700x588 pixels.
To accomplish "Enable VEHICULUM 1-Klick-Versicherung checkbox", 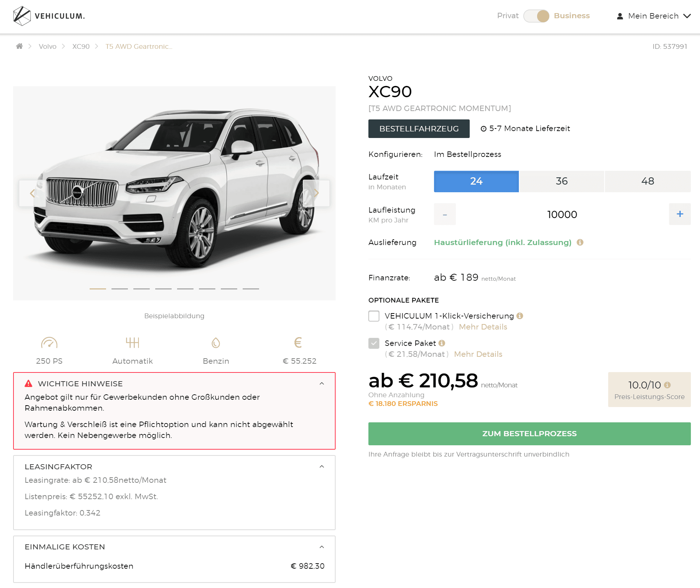I will [x=374, y=316].
